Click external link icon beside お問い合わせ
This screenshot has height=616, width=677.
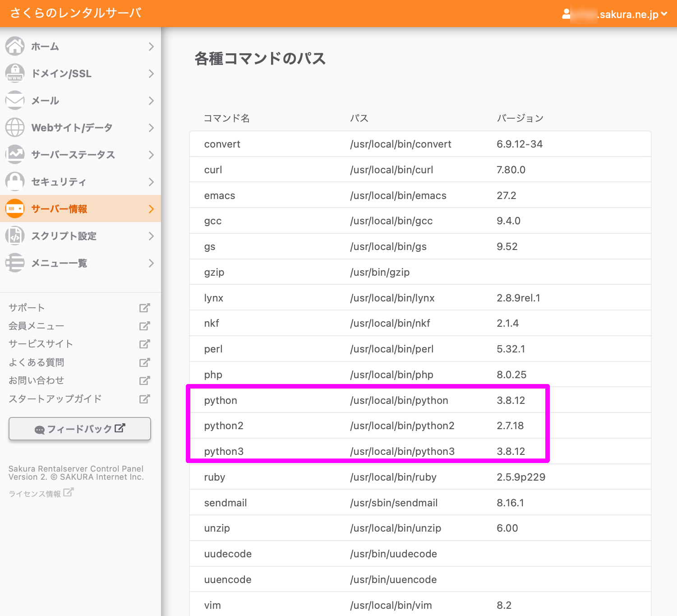coord(144,380)
